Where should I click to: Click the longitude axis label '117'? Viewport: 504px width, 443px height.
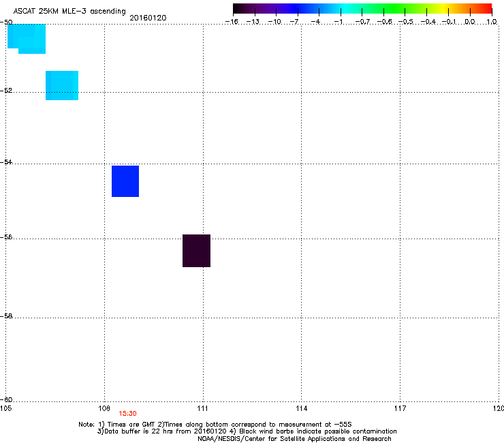(400, 408)
